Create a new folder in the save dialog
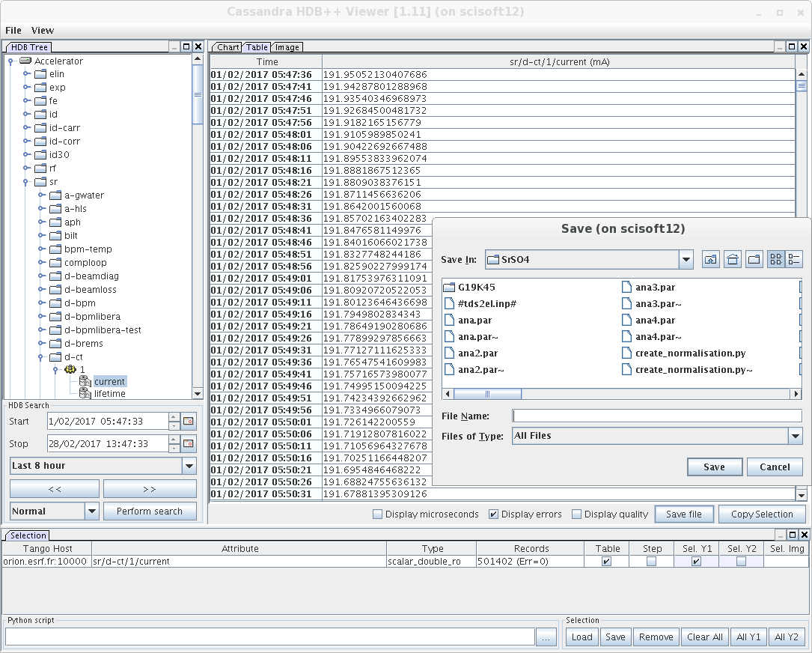This screenshot has height=653, width=812. [754, 260]
